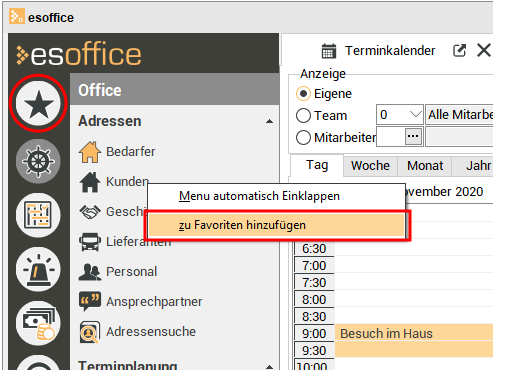Collapse the Terminplanung section arrow

tap(269, 367)
